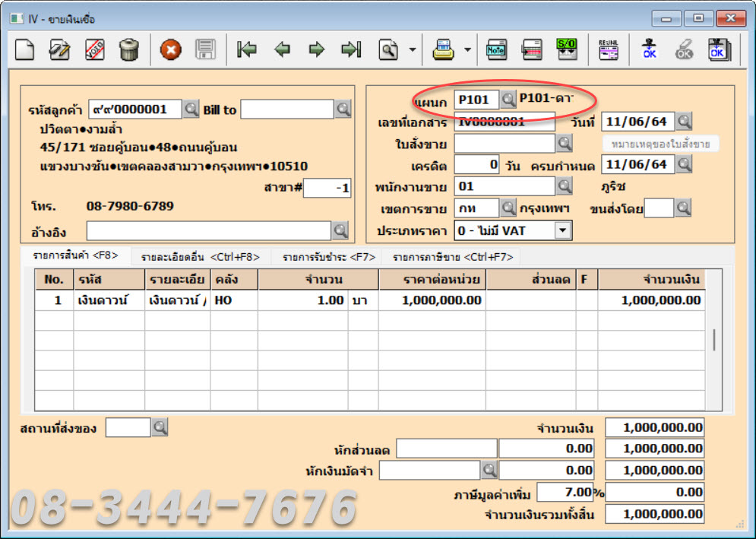Maximize the IV window
This screenshot has width=756, height=539.
pyautogui.click(x=698, y=19)
